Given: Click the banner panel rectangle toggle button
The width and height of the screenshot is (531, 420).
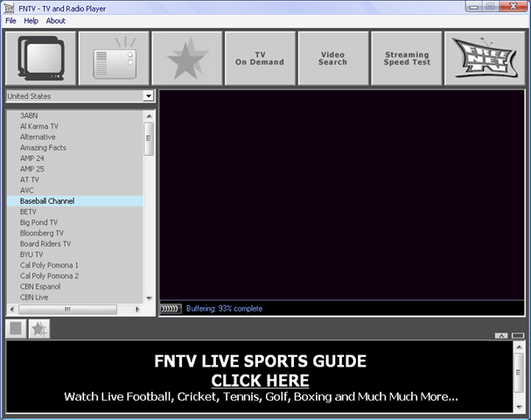Looking at the screenshot, I should 518,336.
